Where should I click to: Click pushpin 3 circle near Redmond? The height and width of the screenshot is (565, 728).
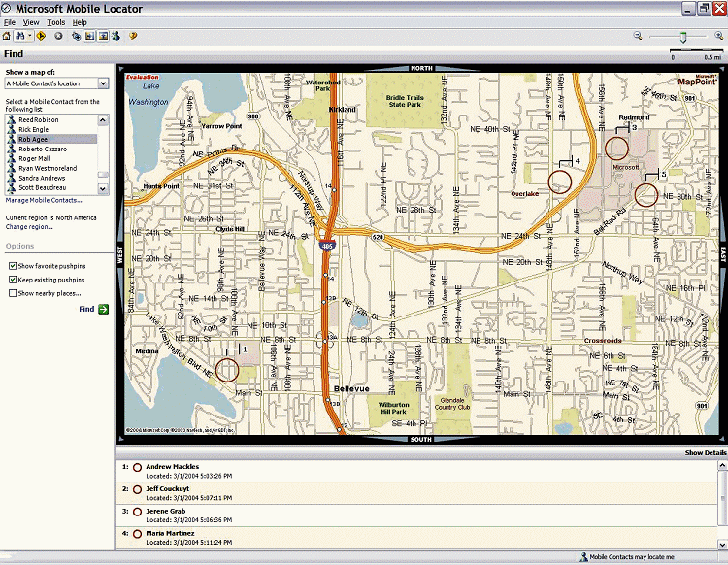tap(616, 149)
